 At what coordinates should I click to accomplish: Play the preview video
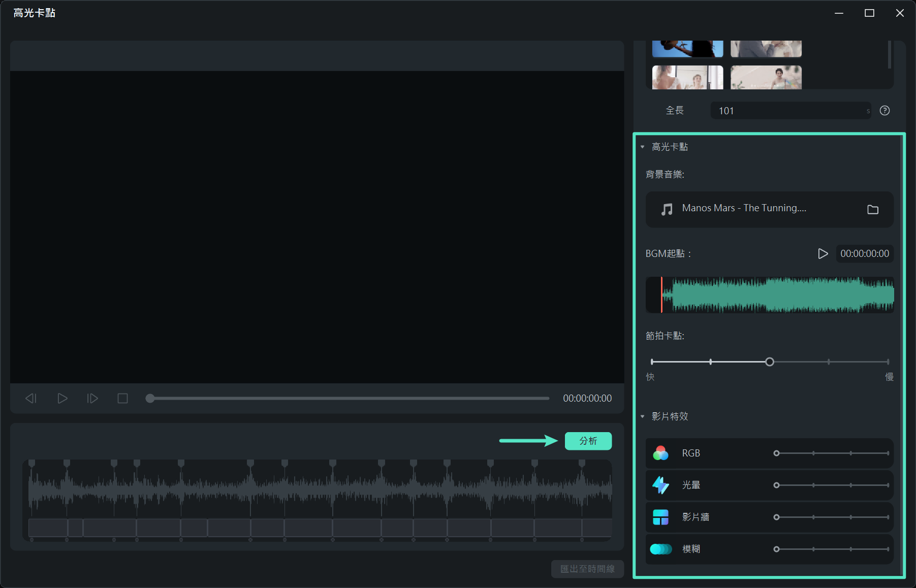62,399
